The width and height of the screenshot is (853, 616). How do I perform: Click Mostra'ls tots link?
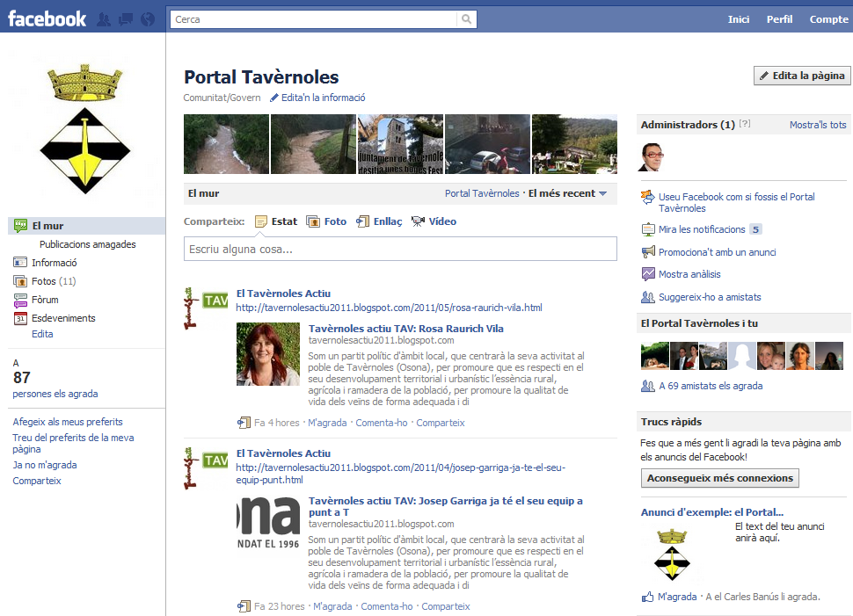(x=818, y=125)
